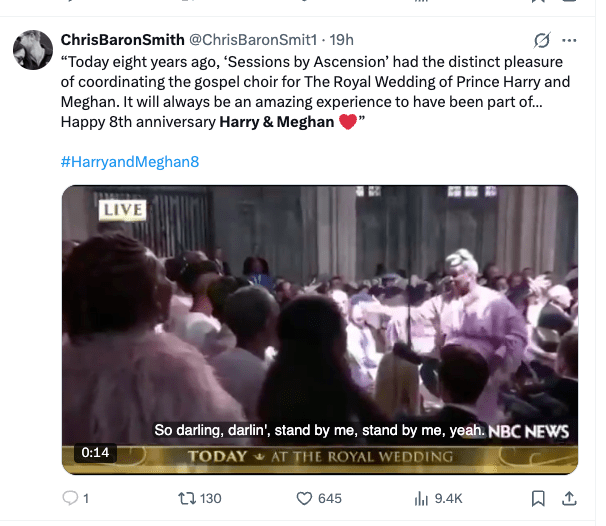Click the 0:14 video duration badge
This screenshot has height=526, width=606.
tap(95, 452)
